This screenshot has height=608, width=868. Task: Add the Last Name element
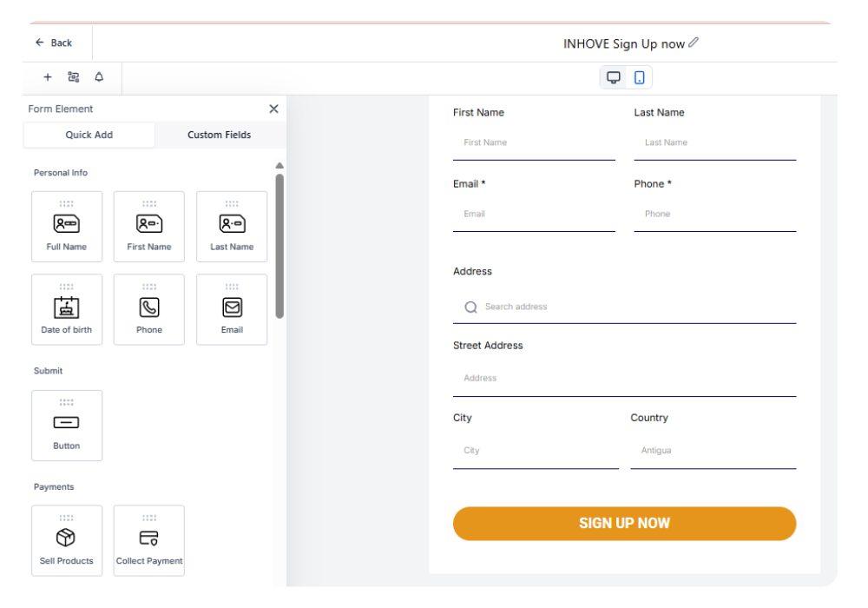(232, 227)
